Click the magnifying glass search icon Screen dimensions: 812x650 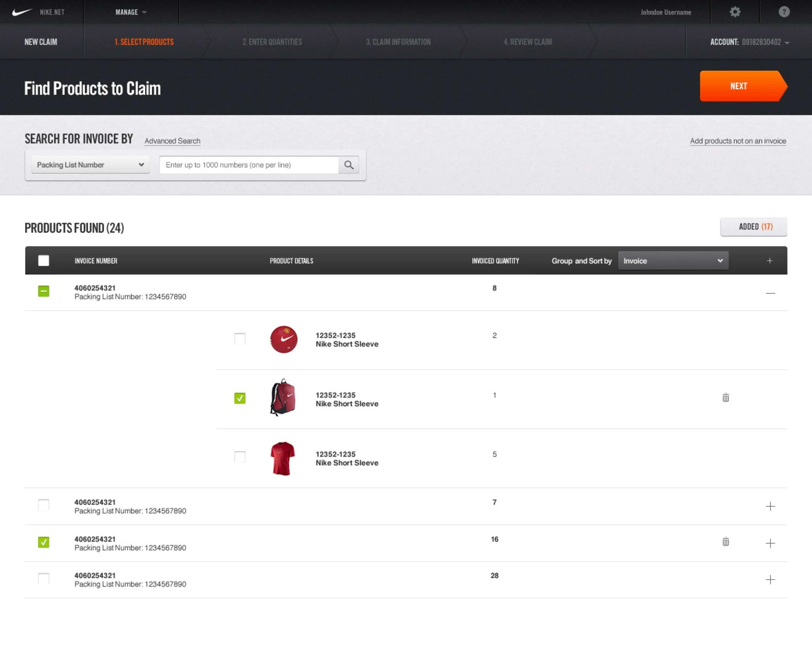(349, 165)
